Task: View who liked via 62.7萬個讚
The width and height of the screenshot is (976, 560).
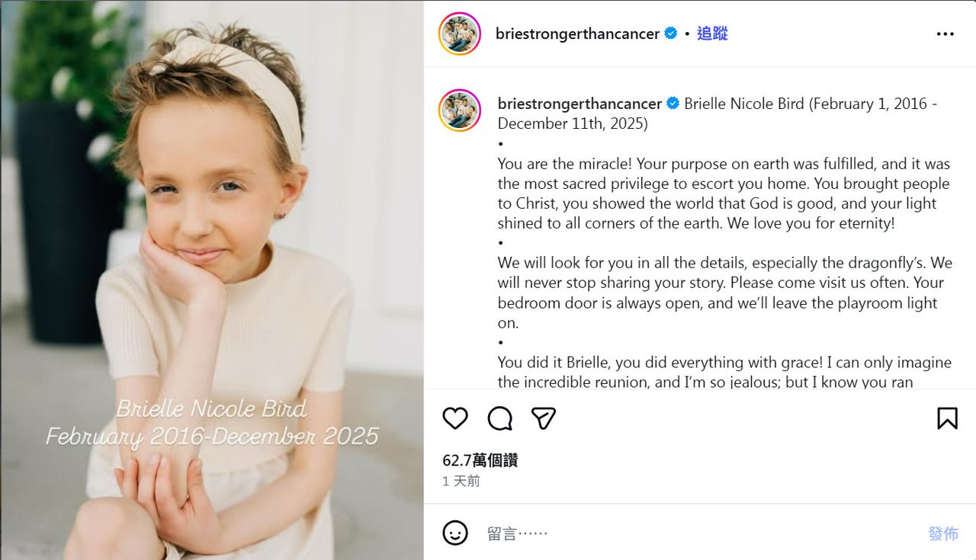Action: (x=480, y=460)
